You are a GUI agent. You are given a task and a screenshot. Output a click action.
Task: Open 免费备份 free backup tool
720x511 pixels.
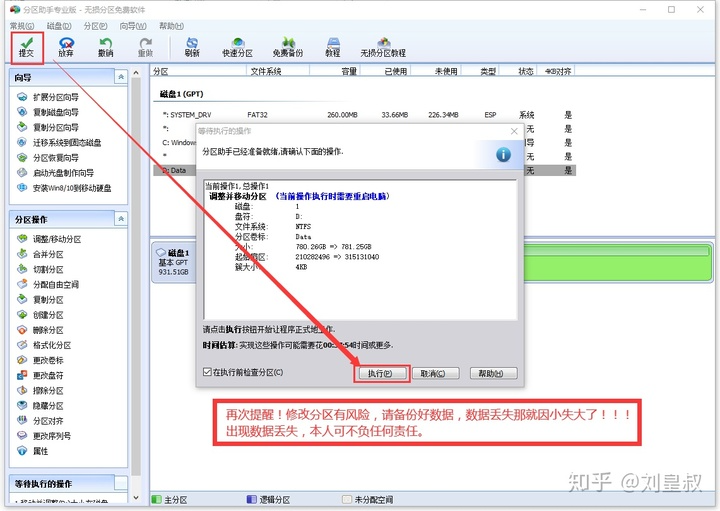coord(288,47)
